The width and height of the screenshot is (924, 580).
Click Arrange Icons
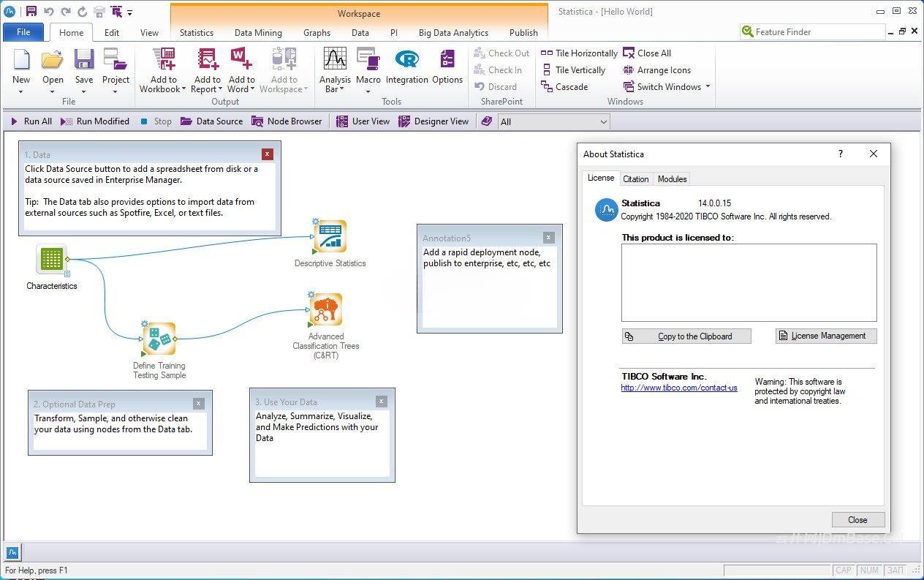[656, 70]
